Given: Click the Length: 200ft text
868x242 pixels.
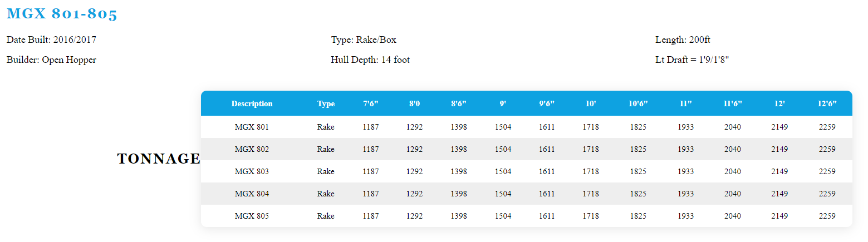Looking at the screenshot, I should click(x=683, y=40).
